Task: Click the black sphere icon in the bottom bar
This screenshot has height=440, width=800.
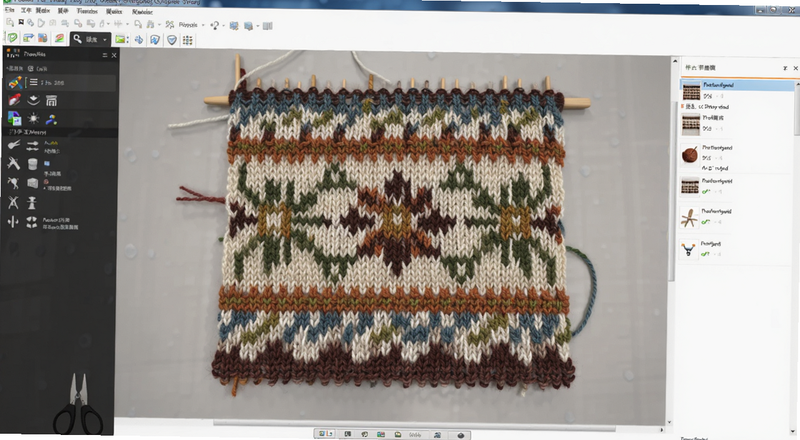Action: click(461, 435)
